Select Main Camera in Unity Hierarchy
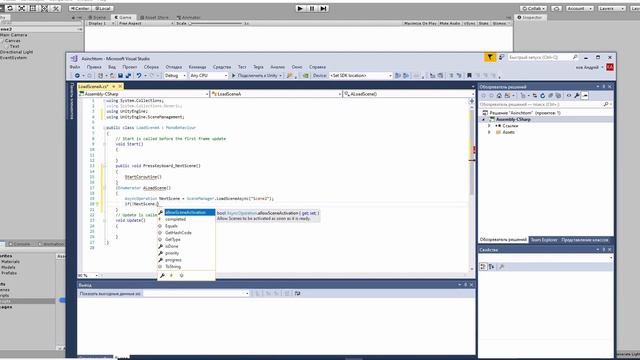The height and width of the screenshot is (360, 640). (14, 35)
